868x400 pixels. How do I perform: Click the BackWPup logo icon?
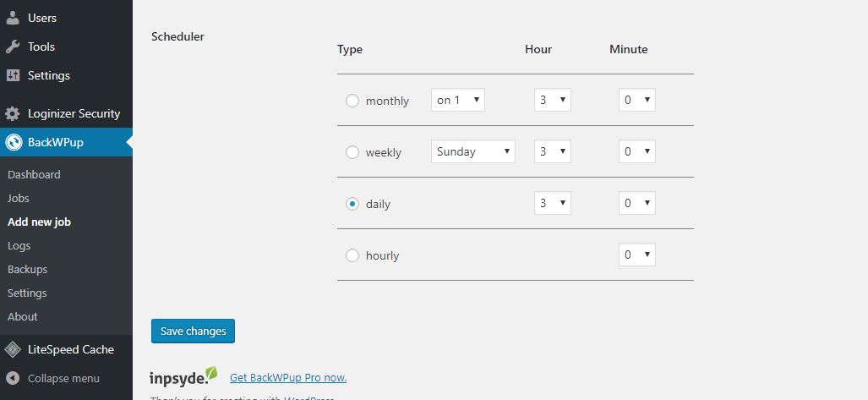click(14, 142)
